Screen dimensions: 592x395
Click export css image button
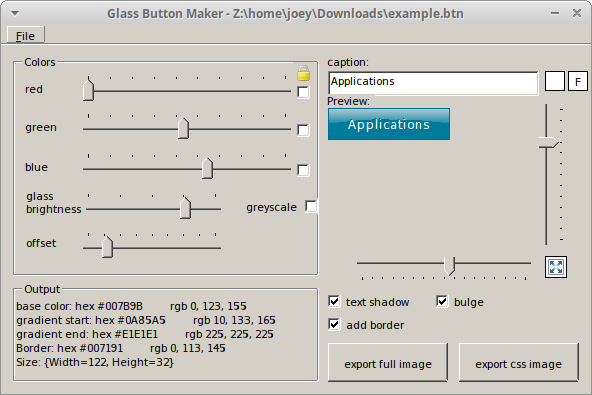(x=518, y=363)
